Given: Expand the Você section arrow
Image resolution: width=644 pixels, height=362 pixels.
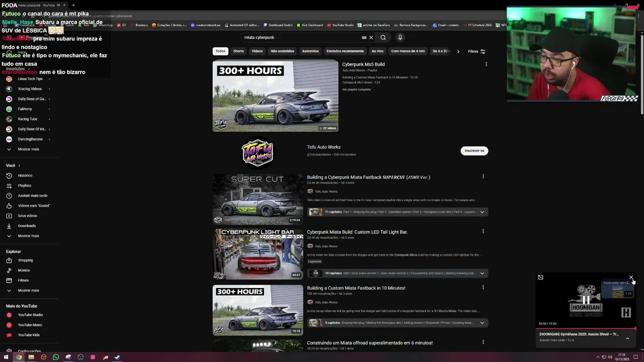Looking at the screenshot, I should (x=19, y=165).
